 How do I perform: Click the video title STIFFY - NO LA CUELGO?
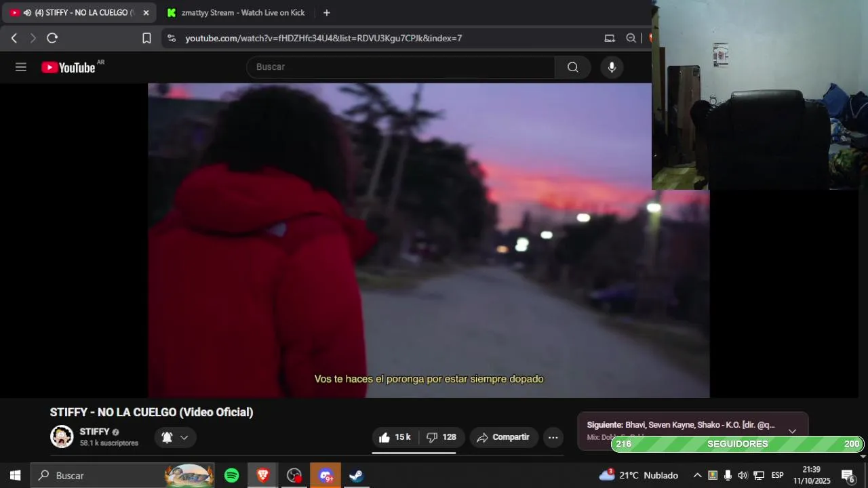[x=151, y=412]
